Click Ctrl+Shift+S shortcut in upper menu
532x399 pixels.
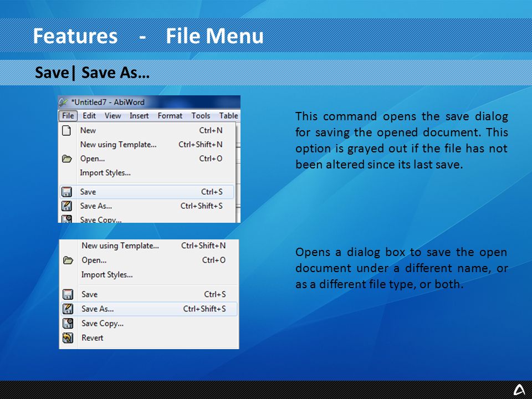click(202, 206)
